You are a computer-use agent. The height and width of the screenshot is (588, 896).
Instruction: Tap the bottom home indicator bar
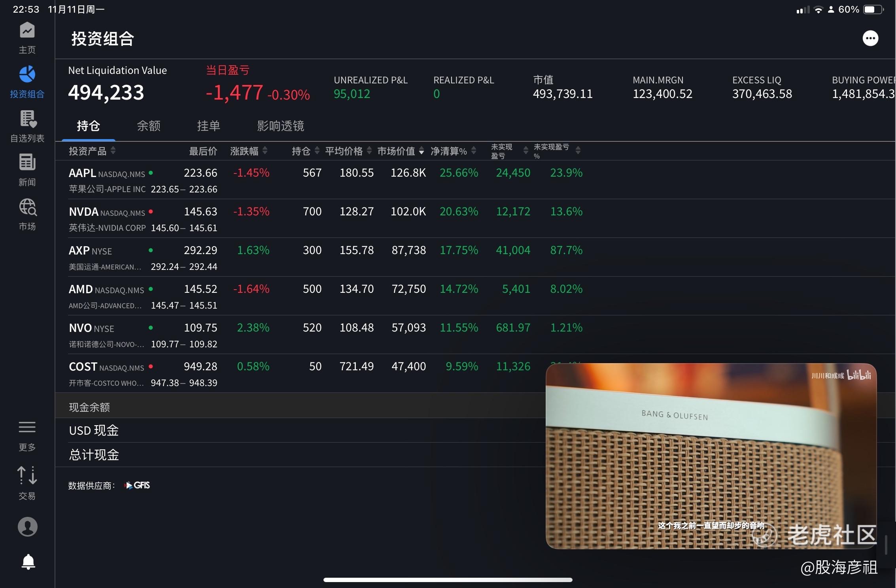448,580
